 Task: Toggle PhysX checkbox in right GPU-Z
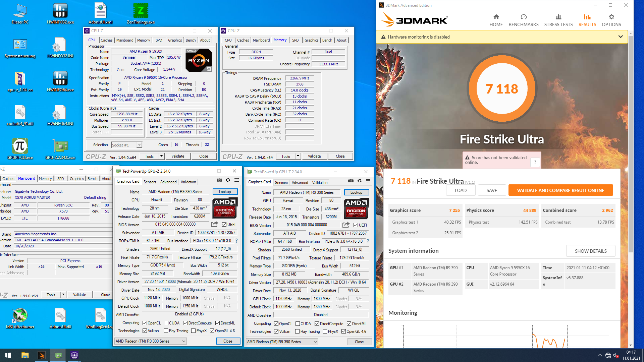[x=325, y=331]
